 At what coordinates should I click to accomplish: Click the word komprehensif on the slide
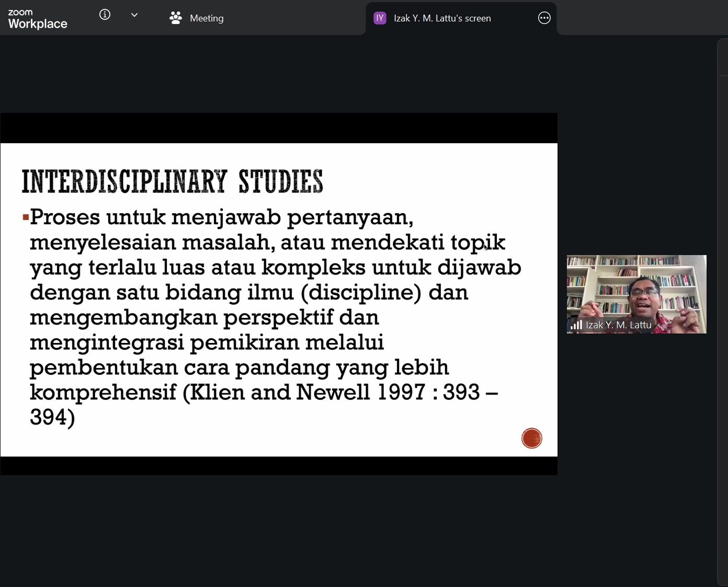pos(103,393)
